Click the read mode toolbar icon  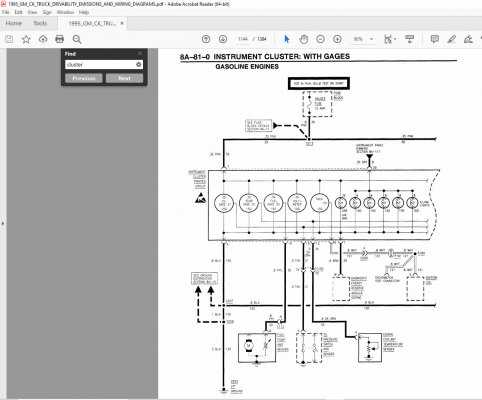pyautogui.click(x=410, y=39)
